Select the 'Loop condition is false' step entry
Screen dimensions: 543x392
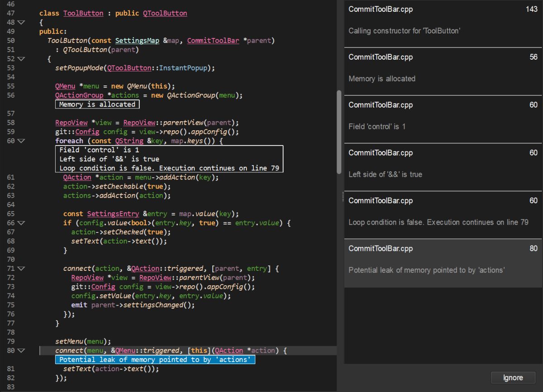pos(443,215)
